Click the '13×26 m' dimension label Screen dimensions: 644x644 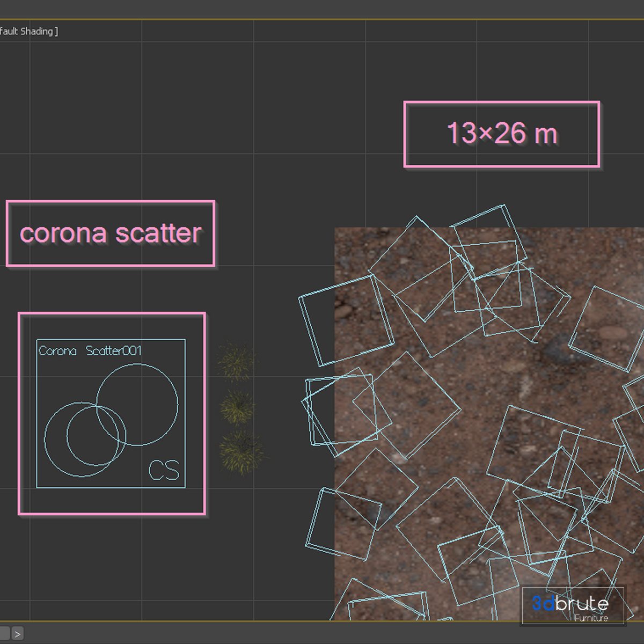tap(501, 134)
